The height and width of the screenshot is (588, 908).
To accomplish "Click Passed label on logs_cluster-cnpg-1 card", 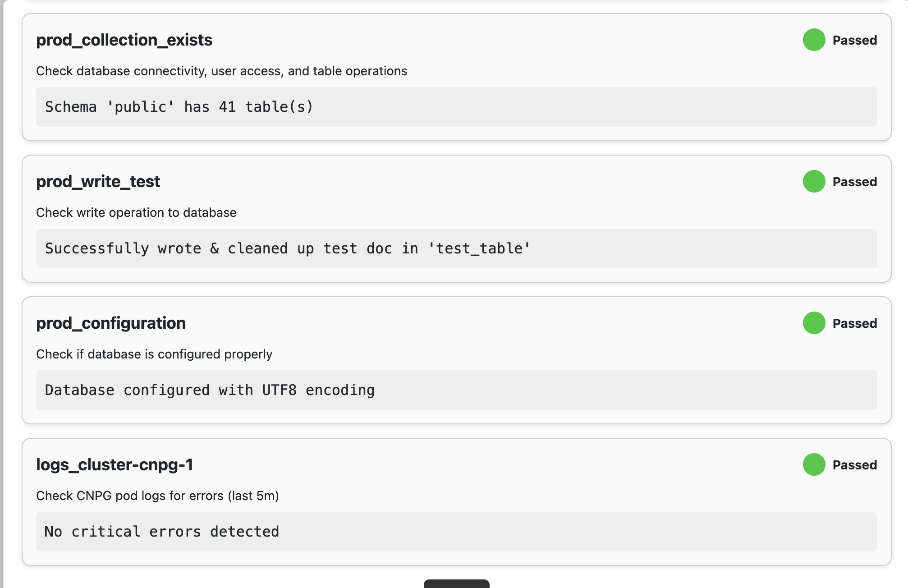I will 854,465.
